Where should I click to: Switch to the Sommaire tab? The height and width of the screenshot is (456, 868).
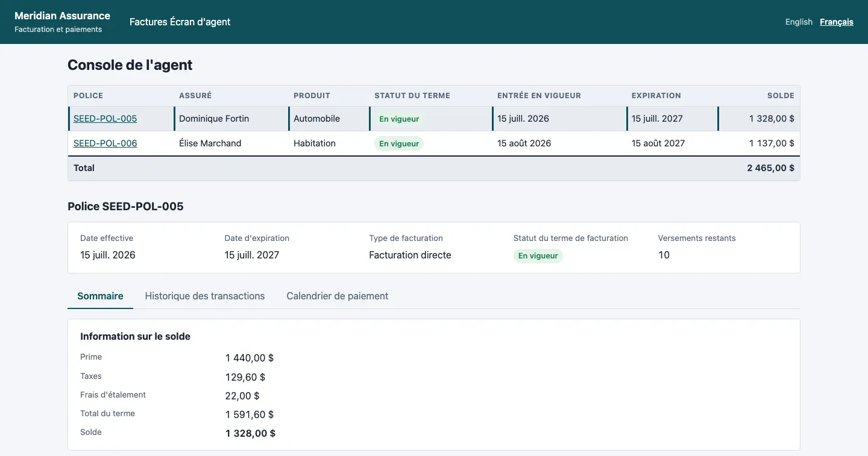[x=100, y=296]
